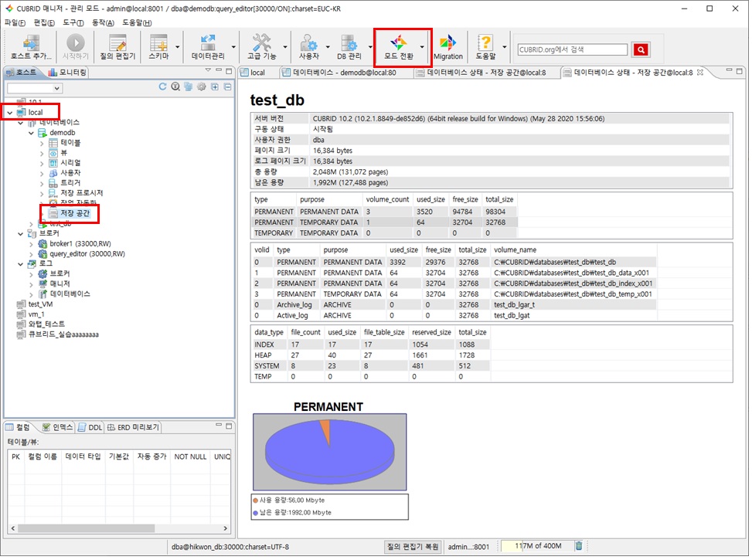Click the 모드 전환 mode switch icon
The width and height of the screenshot is (752, 560).
(398, 47)
